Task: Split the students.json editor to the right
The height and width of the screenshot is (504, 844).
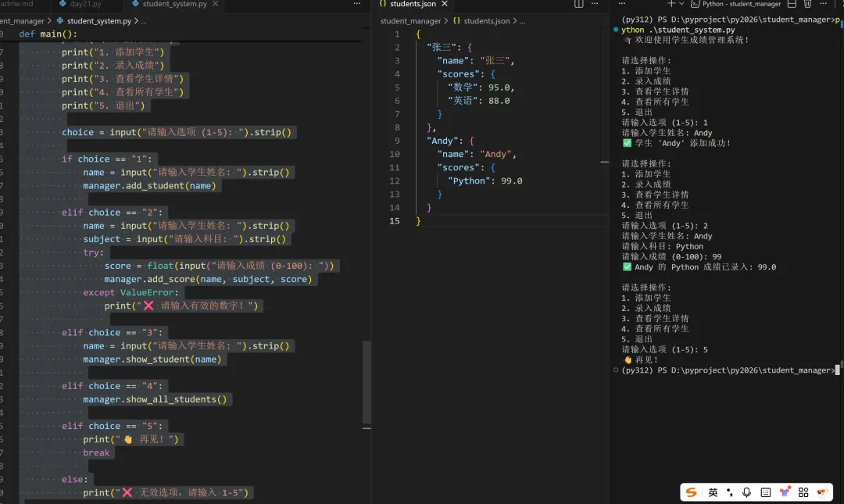Action: (x=578, y=4)
